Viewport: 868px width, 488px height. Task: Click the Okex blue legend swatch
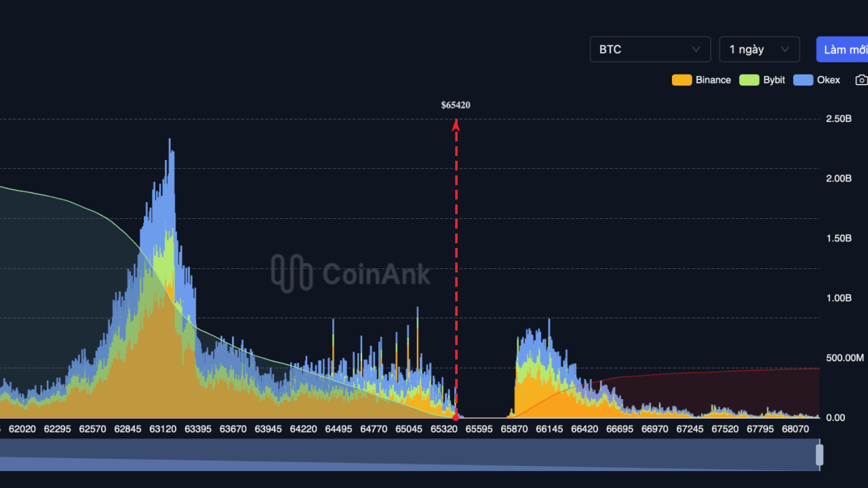[x=803, y=79]
